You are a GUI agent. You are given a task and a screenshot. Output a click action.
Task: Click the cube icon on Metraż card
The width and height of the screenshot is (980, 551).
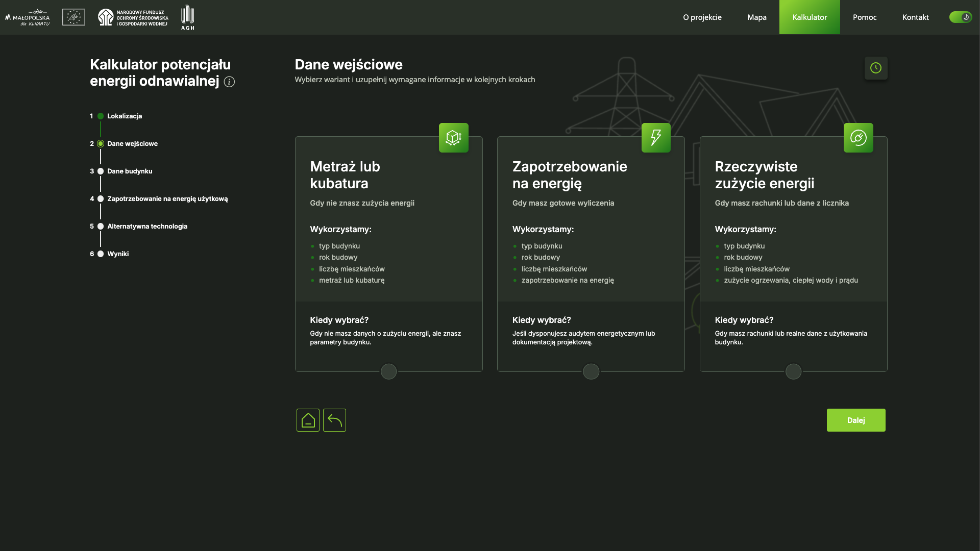[x=454, y=138]
